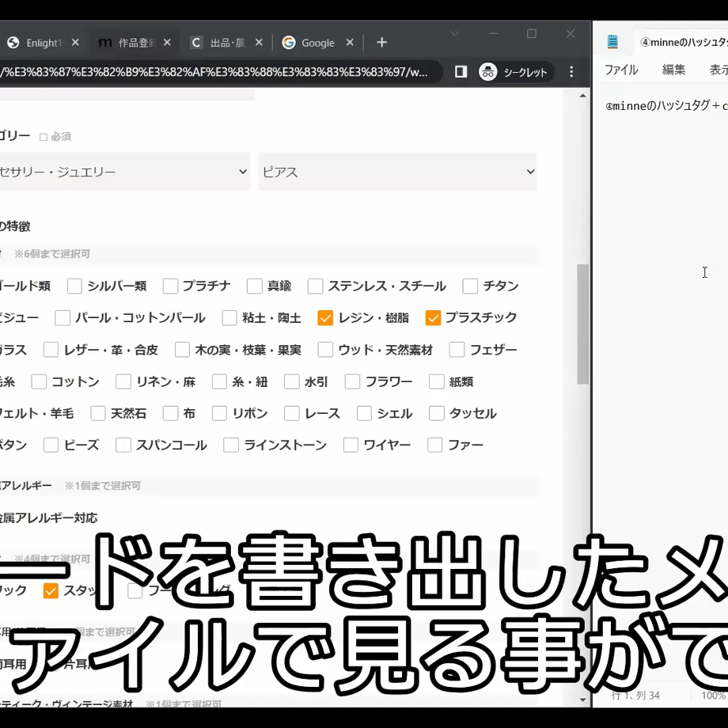The height and width of the screenshot is (728, 728).
Task: Check the 紙類 checkbox
Action: (437, 381)
